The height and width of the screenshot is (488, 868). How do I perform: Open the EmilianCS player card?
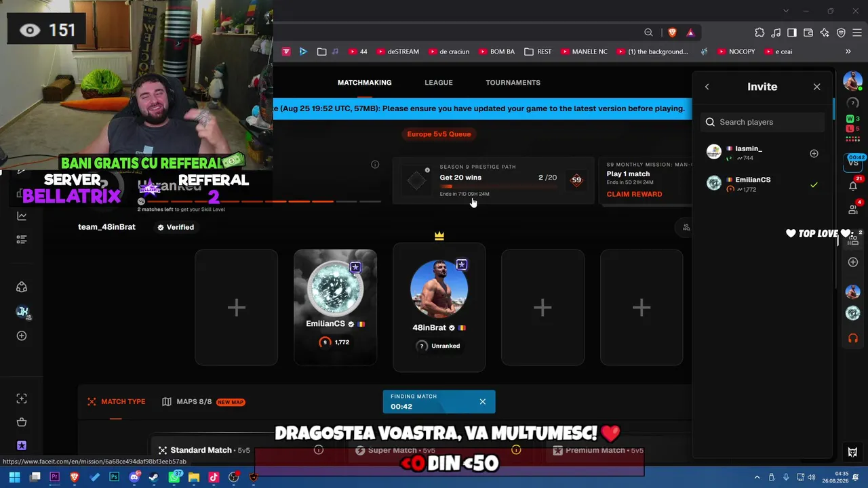[335, 308]
